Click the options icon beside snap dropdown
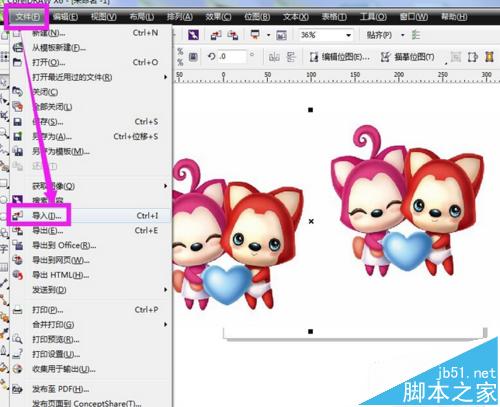Viewport: 500px width, 407px height. 416,35
